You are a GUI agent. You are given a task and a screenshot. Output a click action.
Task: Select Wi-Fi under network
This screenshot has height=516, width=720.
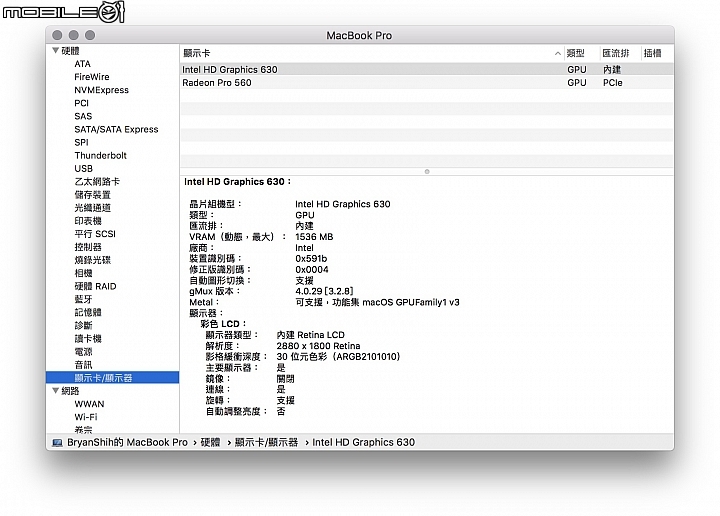coord(86,417)
